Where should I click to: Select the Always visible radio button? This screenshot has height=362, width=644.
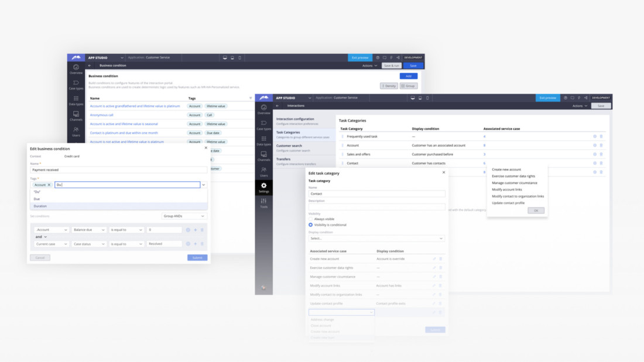pos(311,219)
